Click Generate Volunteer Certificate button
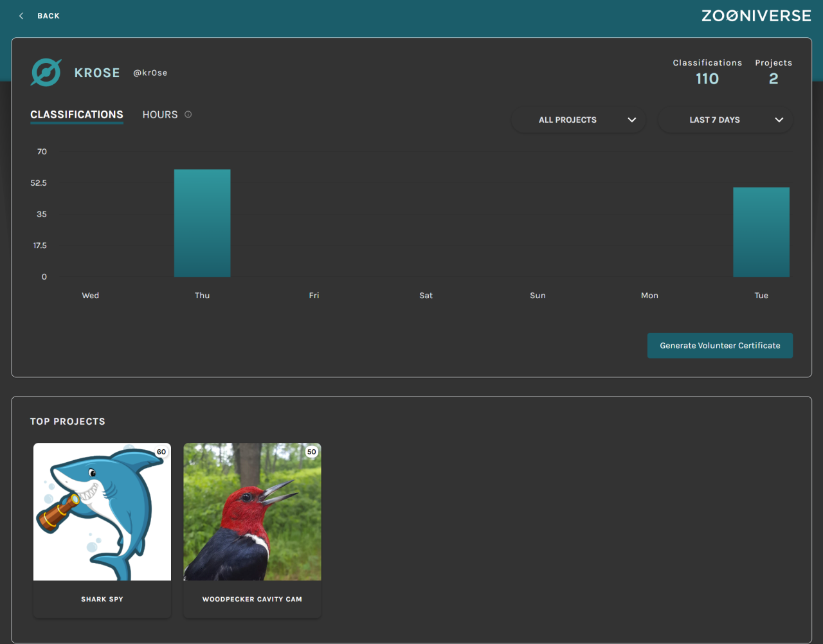The image size is (823, 644). [720, 345]
